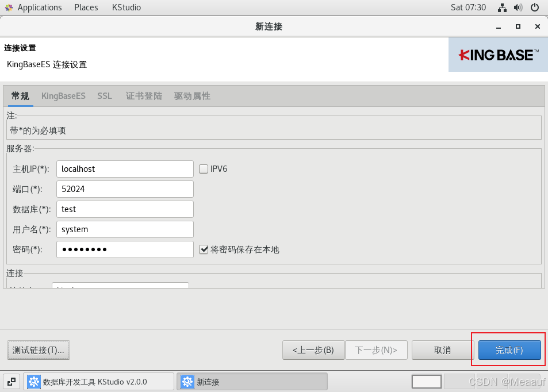
Task: Switch to the KingBaseES tab
Action: (x=63, y=96)
